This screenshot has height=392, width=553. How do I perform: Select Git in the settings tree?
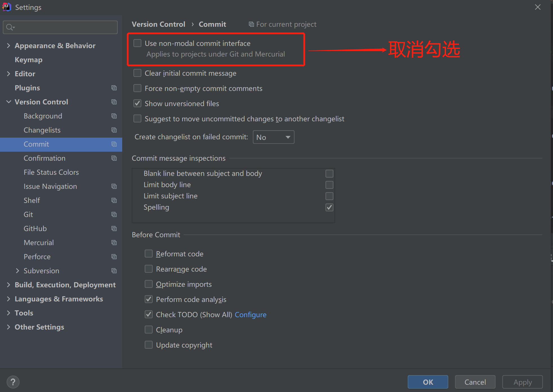(x=28, y=214)
